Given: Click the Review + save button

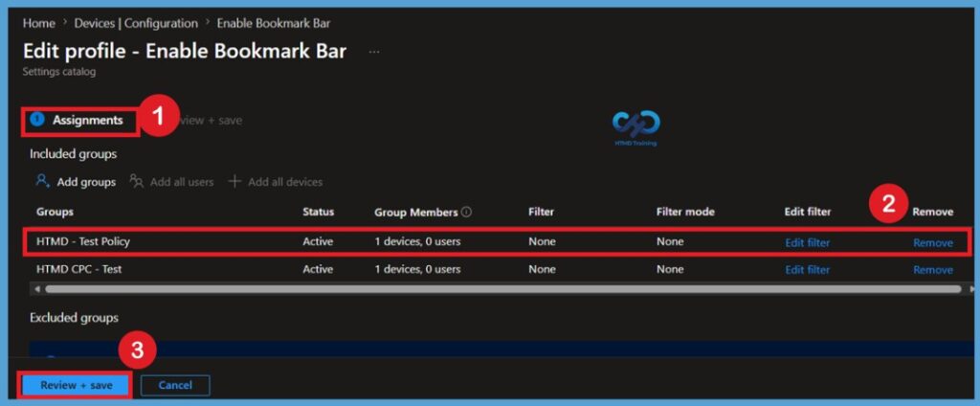Looking at the screenshot, I should 77,385.
